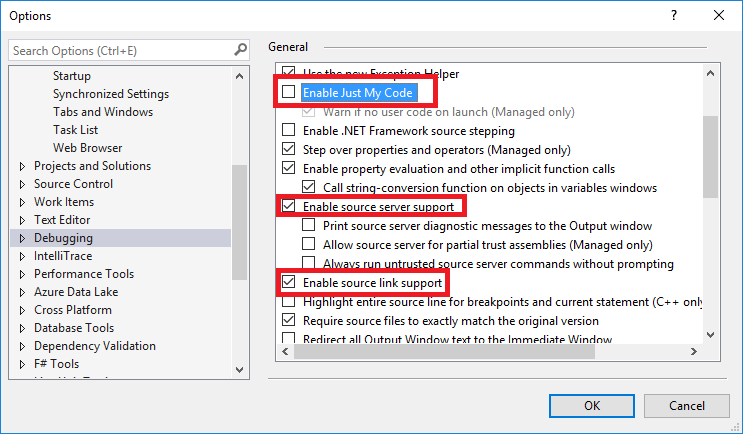
Task: Toggle Enable .NET Framework source stepping
Action: point(289,130)
